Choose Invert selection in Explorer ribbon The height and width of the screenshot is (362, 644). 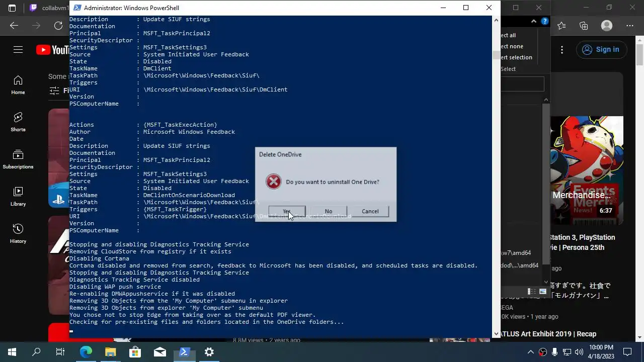tap(517, 57)
